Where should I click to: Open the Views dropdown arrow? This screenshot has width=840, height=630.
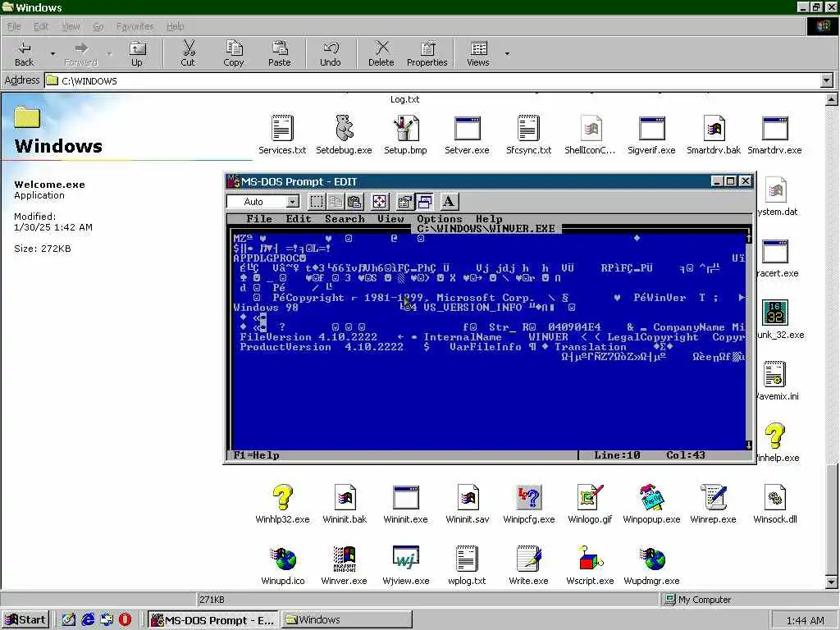tap(507, 53)
